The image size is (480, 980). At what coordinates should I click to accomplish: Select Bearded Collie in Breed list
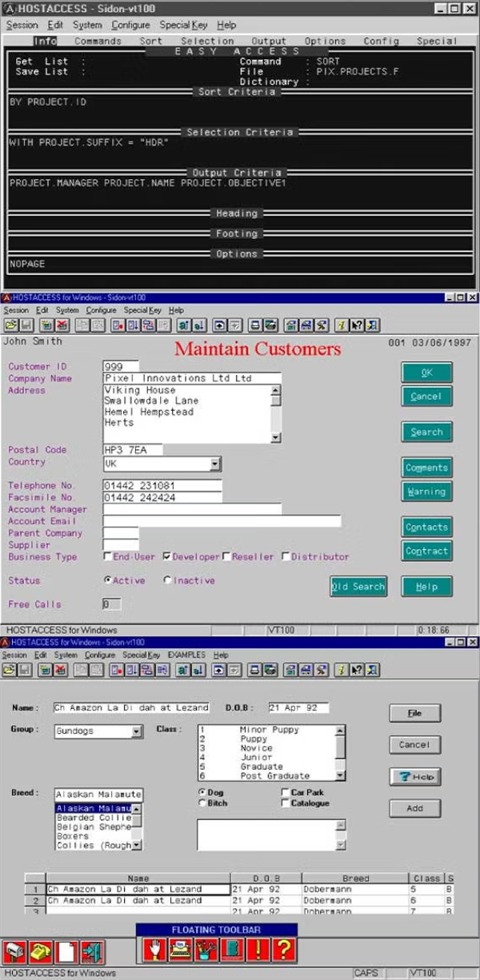click(94, 818)
